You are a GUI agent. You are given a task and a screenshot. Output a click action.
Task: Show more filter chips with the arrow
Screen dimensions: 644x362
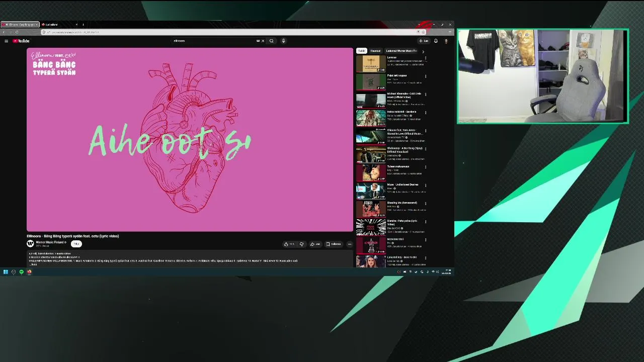(423, 51)
